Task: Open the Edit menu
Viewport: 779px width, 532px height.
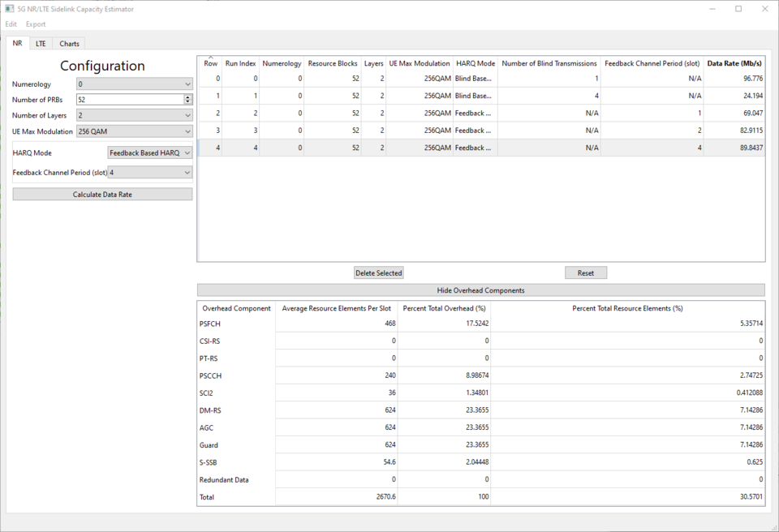Action: [x=11, y=24]
